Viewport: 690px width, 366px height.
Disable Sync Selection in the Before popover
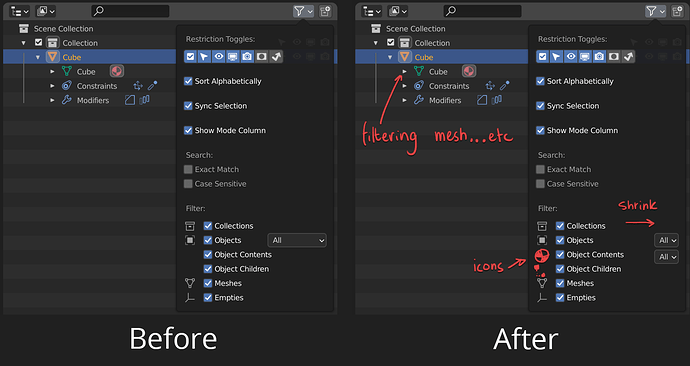[188, 106]
